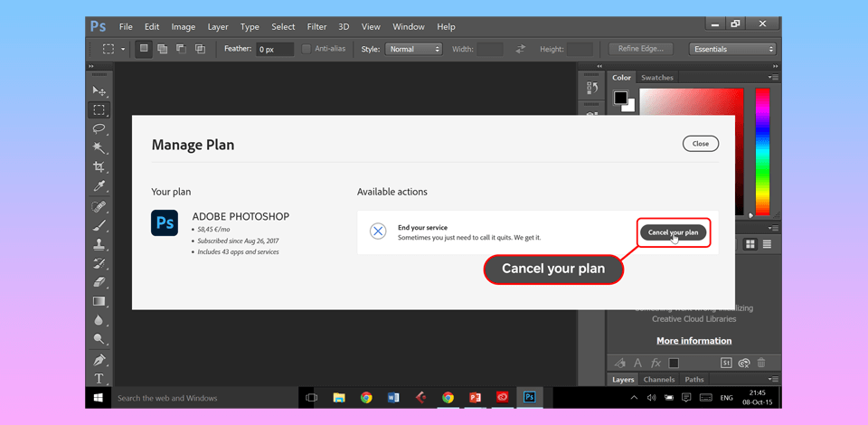Click the Creative Cloud sync status icon
Screen dimensions: 868x425
tap(744, 363)
